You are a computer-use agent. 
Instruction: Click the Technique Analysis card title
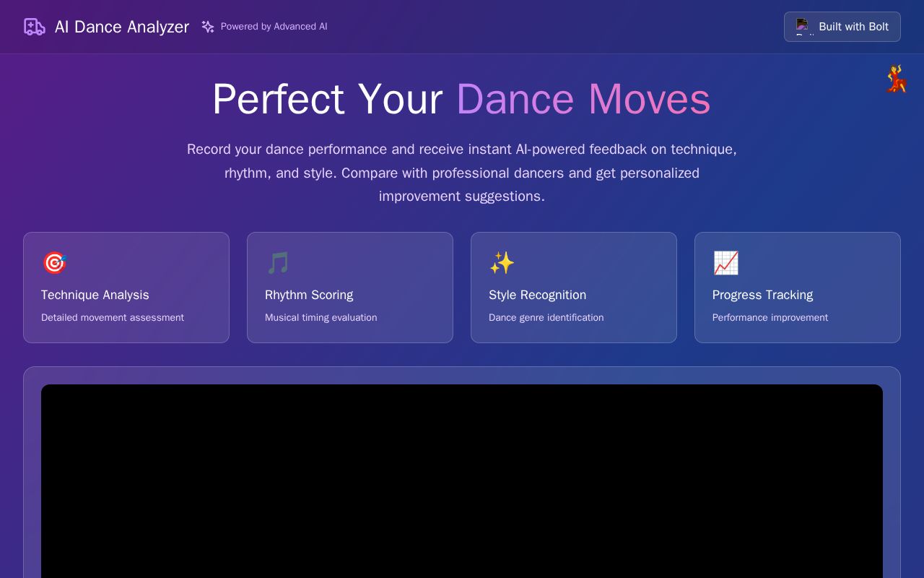click(95, 295)
